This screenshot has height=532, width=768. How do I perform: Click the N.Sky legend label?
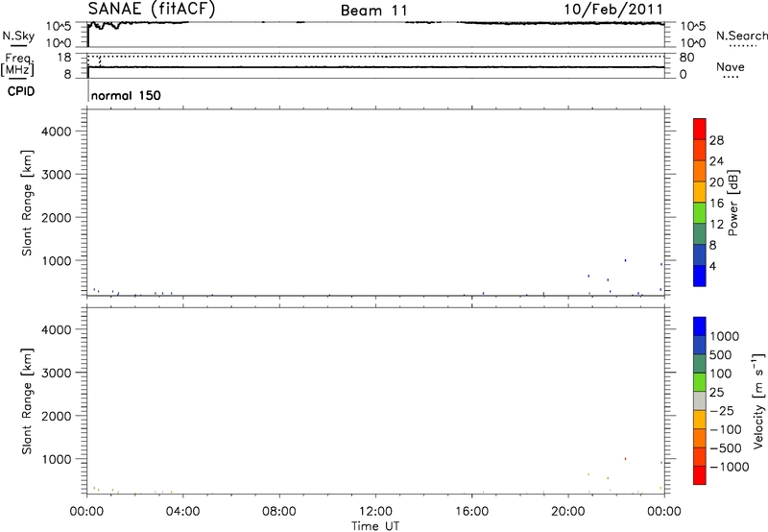(18, 36)
